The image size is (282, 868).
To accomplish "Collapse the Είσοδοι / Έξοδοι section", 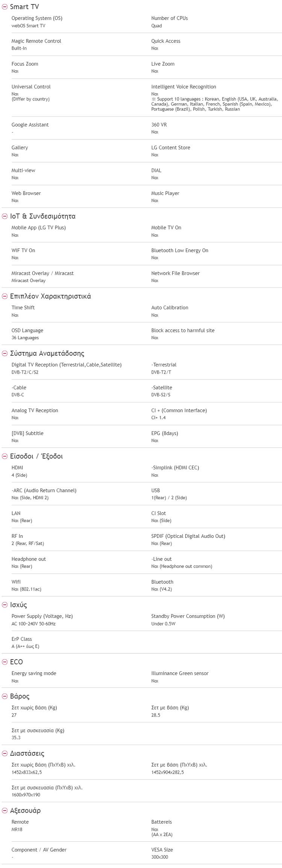I will [x=5, y=456].
